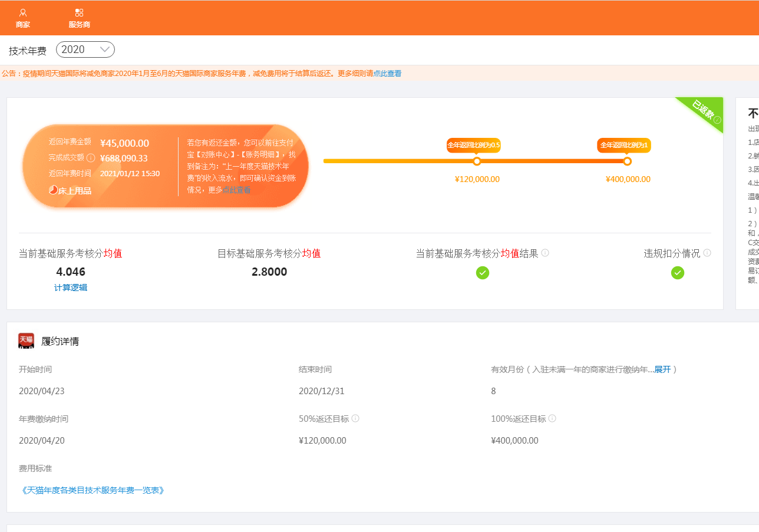
Task: Click green check under 违规扣分情况
Action: (678, 273)
